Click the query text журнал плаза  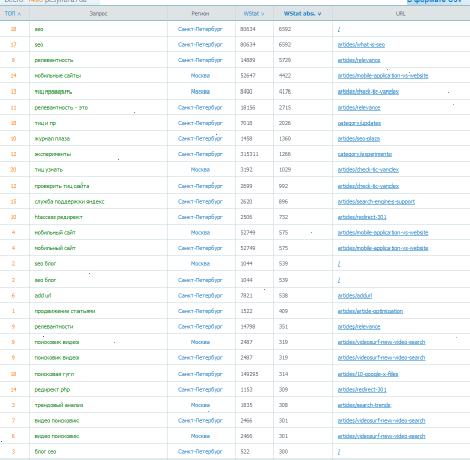point(52,139)
